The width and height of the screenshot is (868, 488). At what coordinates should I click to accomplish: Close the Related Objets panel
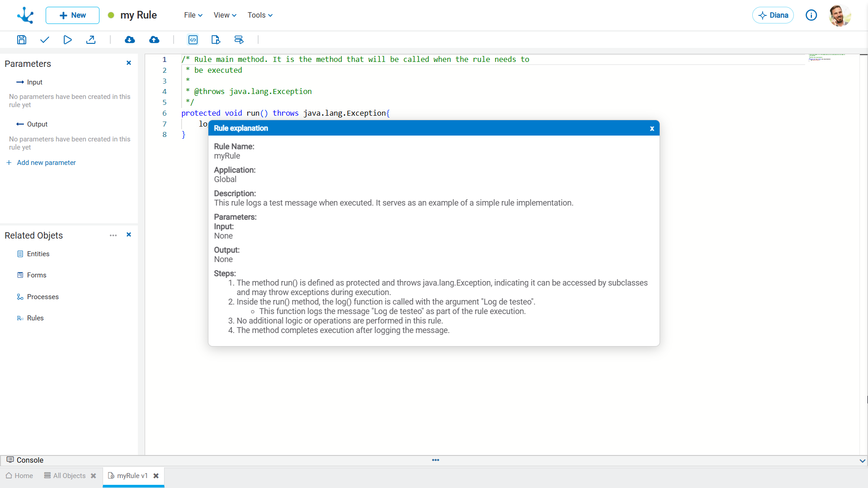tap(129, 235)
